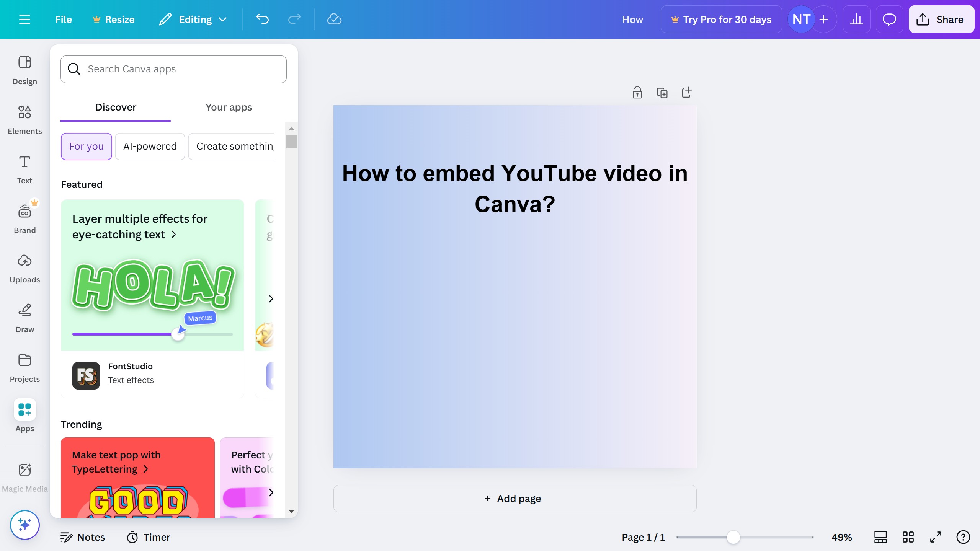Click the Featured carousel next arrow
The height and width of the screenshot is (551, 980).
(x=271, y=298)
